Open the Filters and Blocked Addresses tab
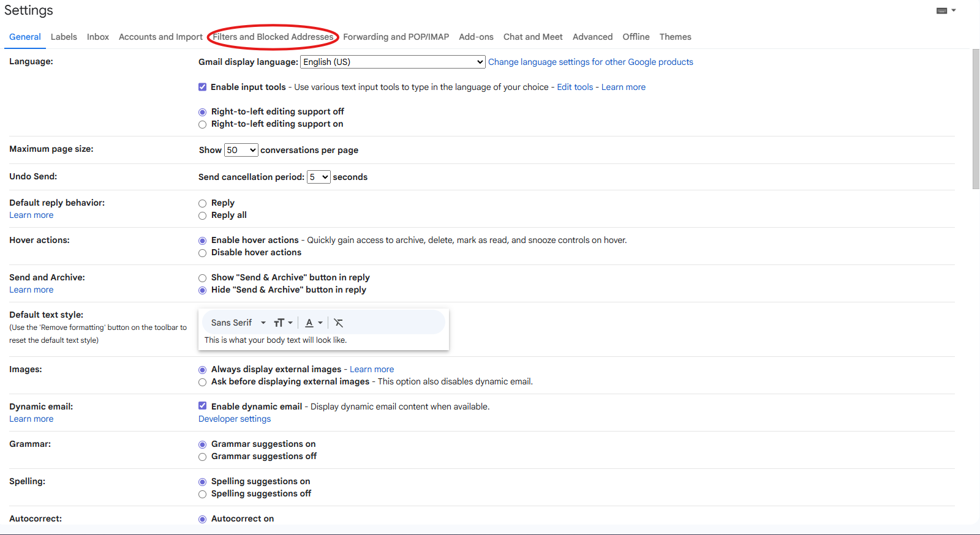This screenshot has width=980, height=535. coord(273,37)
